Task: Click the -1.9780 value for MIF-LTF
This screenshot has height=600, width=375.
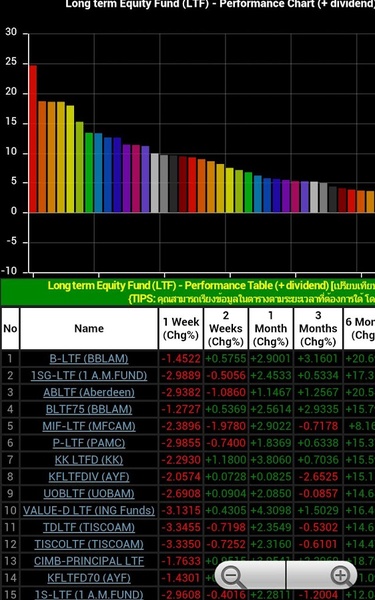Action: click(226, 426)
